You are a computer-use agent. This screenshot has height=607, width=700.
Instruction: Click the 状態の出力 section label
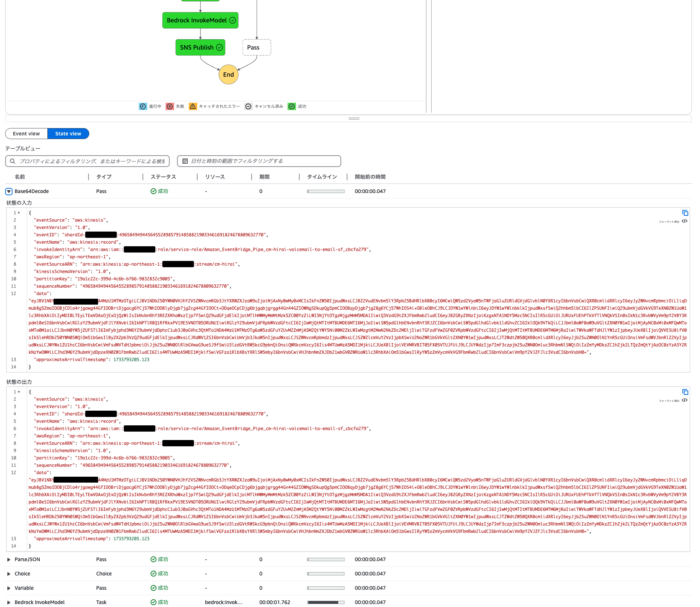click(19, 382)
